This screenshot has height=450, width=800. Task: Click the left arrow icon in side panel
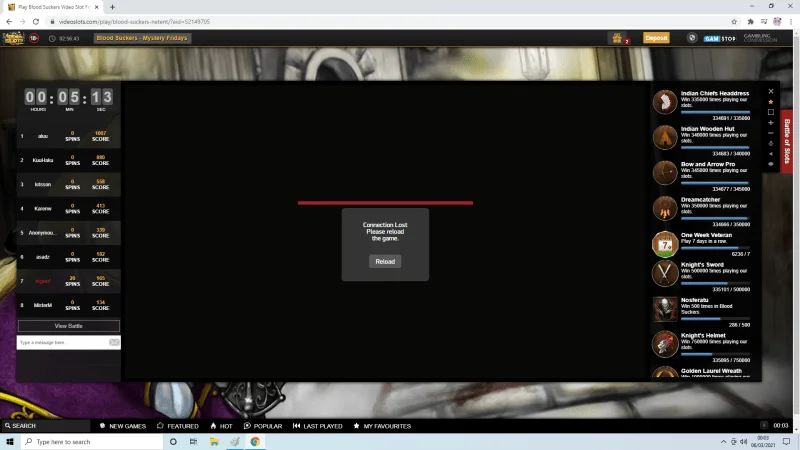click(771, 154)
